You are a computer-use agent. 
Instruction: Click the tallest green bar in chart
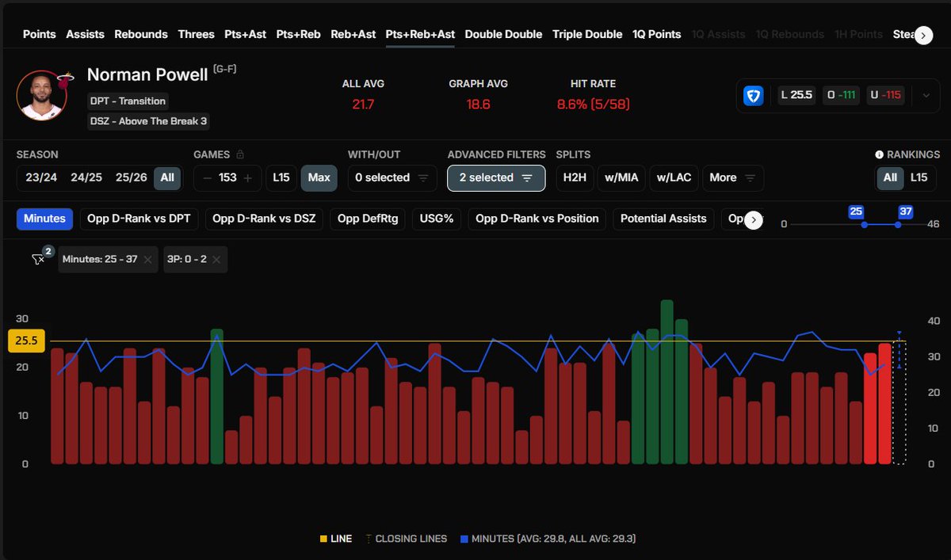click(x=667, y=382)
